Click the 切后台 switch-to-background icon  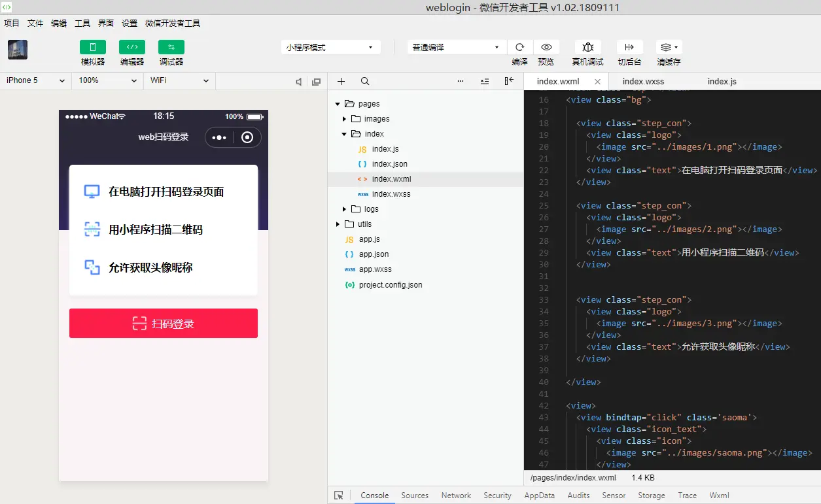pos(629,47)
